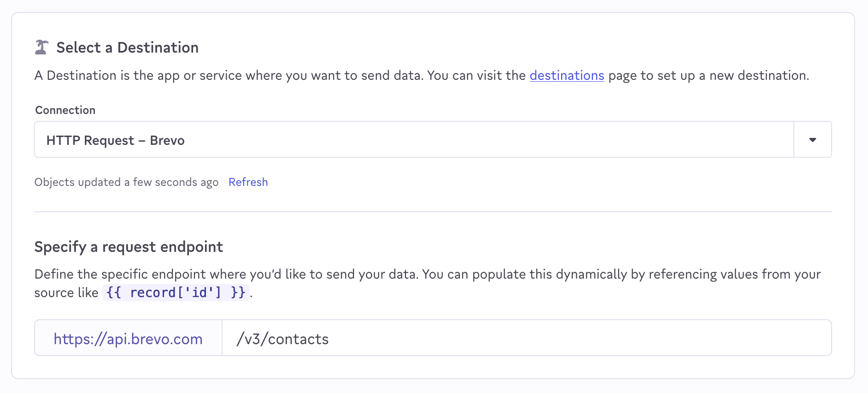Click the /v3/contacts endpoint path field
Viewport: 868px width, 393px height.
pyautogui.click(x=526, y=339)
